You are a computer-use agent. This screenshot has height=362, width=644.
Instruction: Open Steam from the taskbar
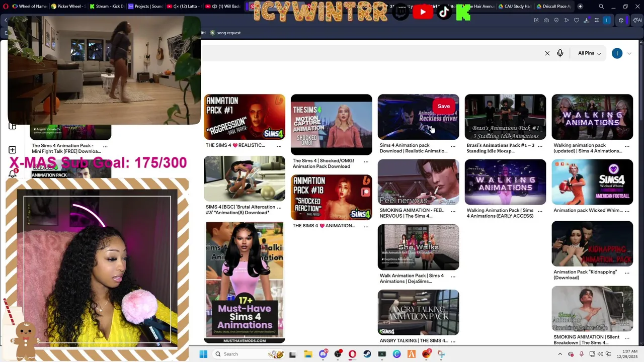click(367, 354)
